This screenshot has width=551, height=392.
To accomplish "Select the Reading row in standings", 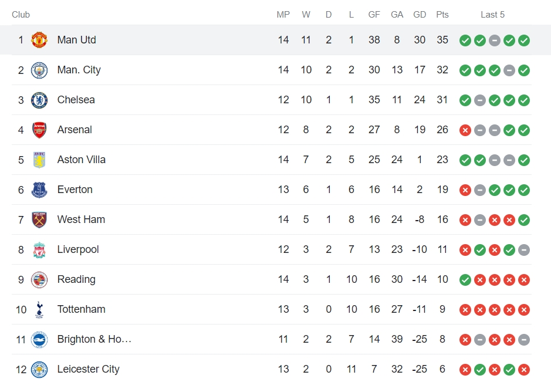I will pyautogui.click(x=272, y=279).
